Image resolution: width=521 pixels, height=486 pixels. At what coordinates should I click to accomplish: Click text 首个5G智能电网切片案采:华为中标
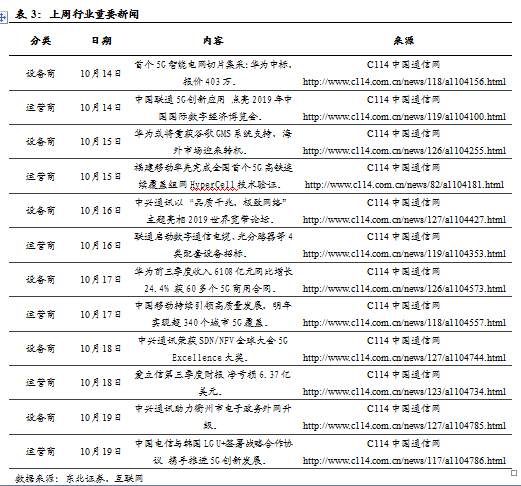coord(213,64)
